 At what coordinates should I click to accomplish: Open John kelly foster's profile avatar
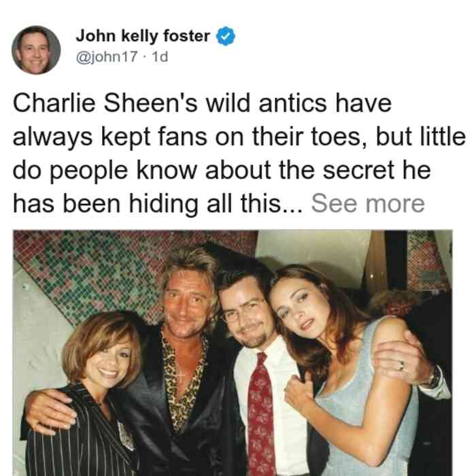[36, 50]
